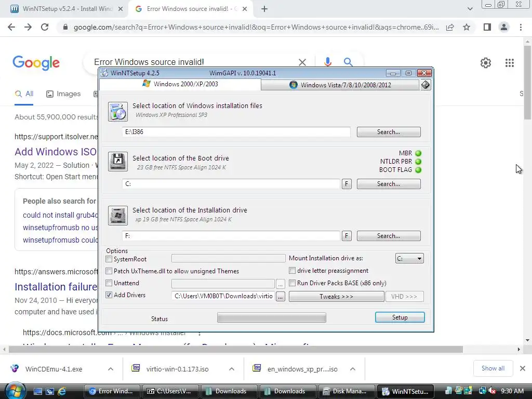This screenshot has height=399, width=532.
Task: Open the browser profile avatar icon
Action: 504,27
